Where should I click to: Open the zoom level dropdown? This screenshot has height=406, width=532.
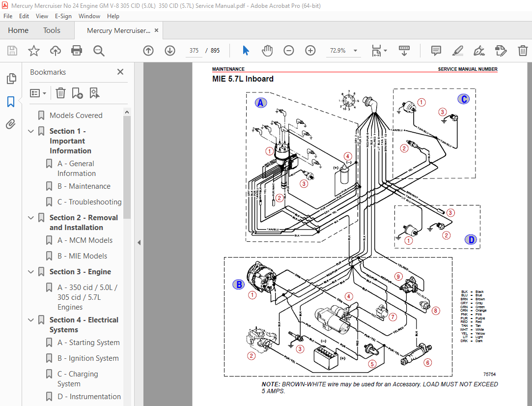(356, 51)
